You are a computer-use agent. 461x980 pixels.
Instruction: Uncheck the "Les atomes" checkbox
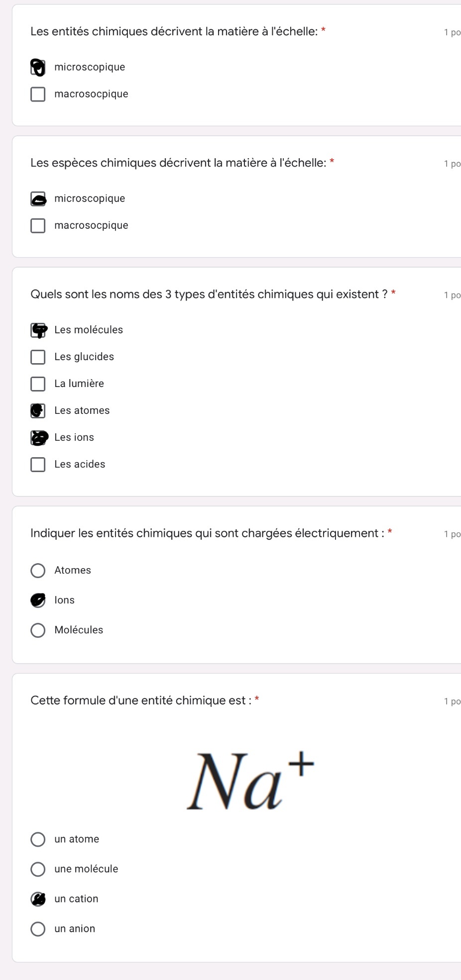pos(38,410)
